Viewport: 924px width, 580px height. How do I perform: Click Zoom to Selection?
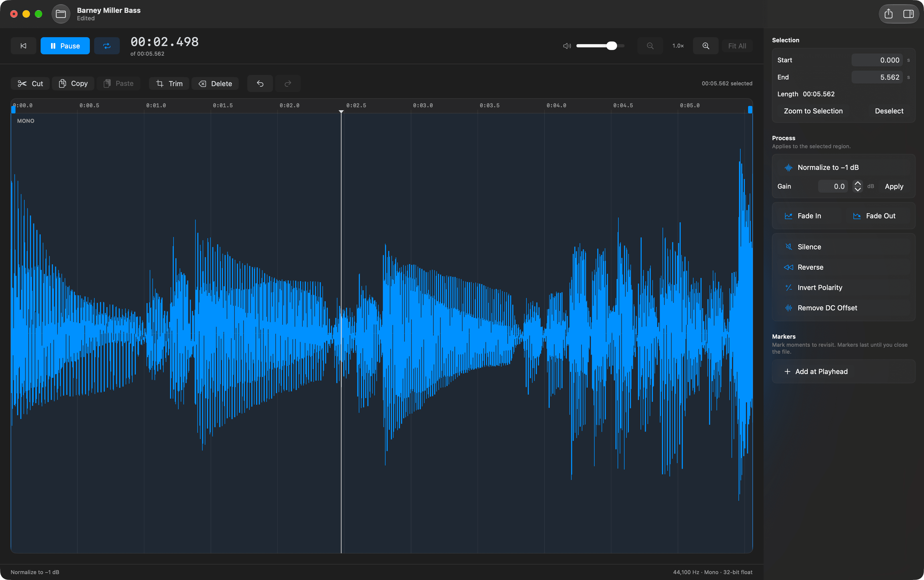[x=813, y=111]
